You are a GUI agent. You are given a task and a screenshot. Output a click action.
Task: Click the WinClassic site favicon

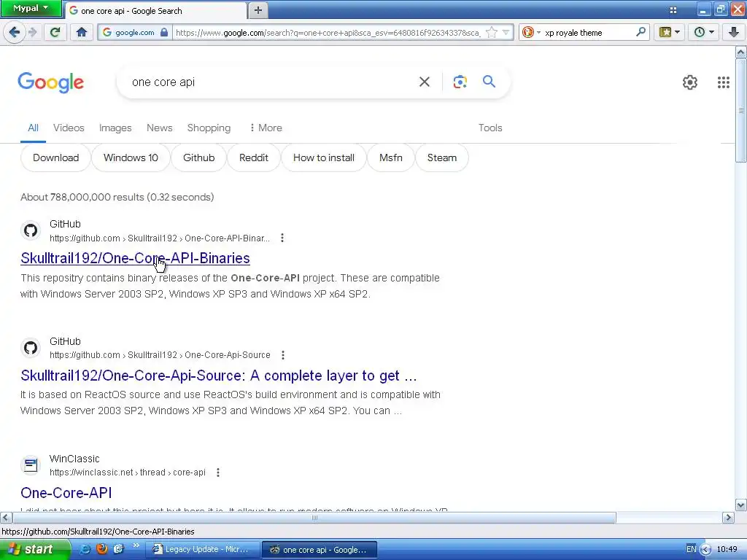(x=31, y=464)
